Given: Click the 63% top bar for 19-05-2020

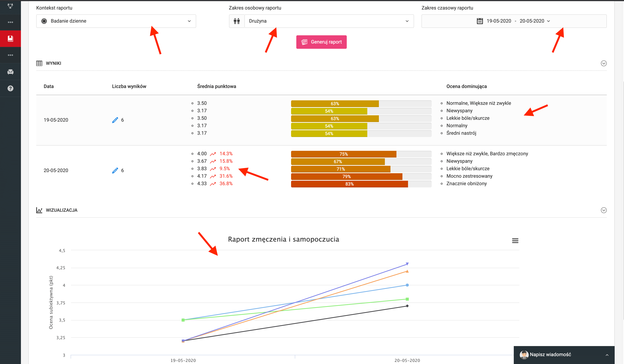Looking at the screenshot, I should [335, 104].
